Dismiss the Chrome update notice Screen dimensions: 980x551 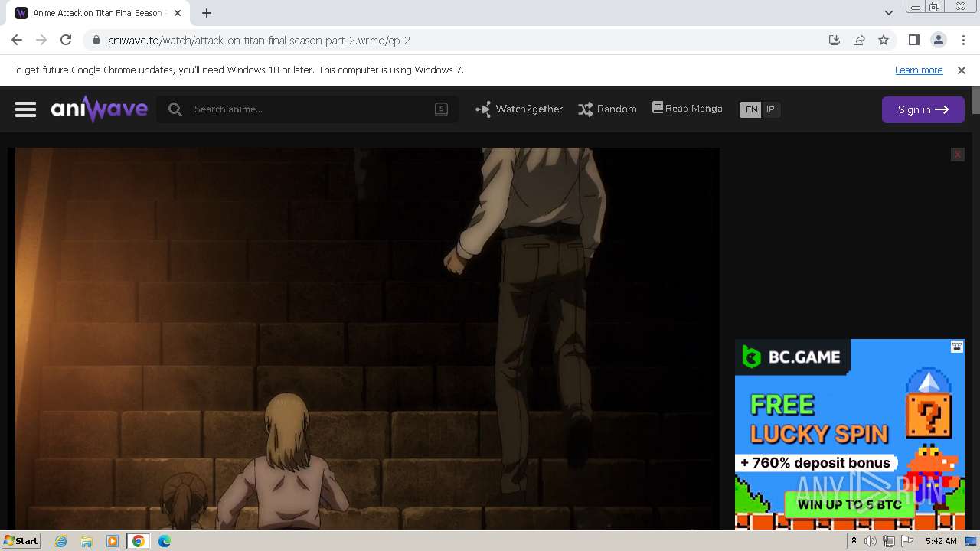[962, 70]
